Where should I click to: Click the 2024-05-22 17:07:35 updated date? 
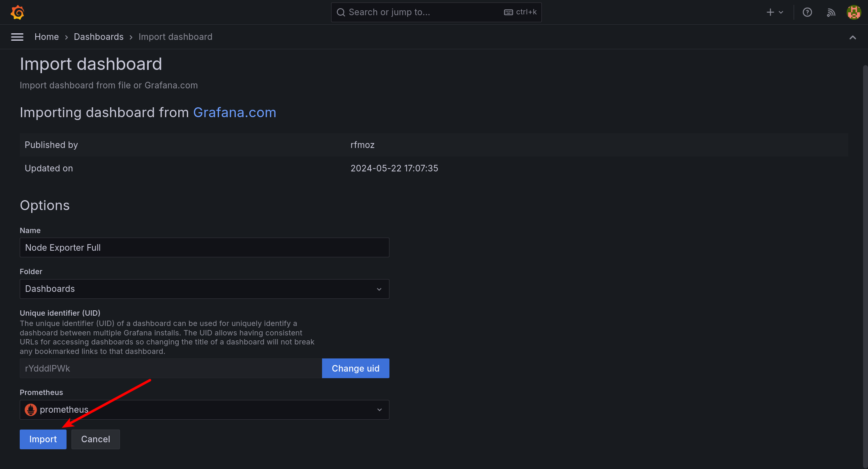coord(394,169)
